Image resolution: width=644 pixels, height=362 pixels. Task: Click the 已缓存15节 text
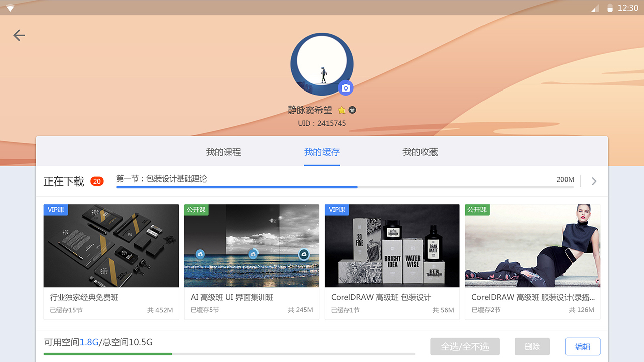click(66, 310)
